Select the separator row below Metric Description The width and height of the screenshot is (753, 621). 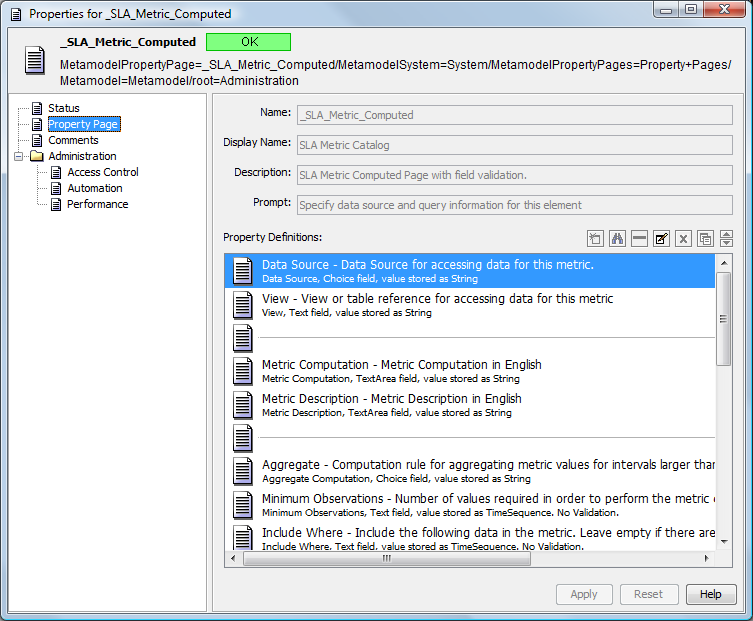[x=470, y=438]
